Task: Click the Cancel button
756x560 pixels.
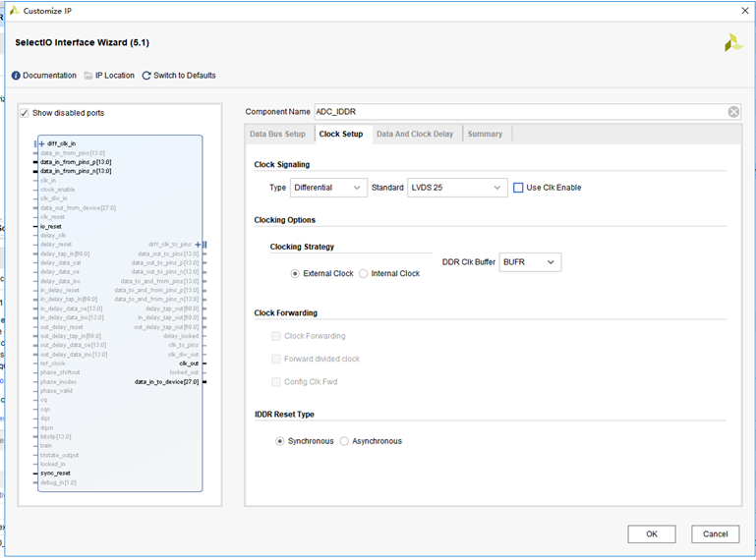Action: click(x=715, y=534)
